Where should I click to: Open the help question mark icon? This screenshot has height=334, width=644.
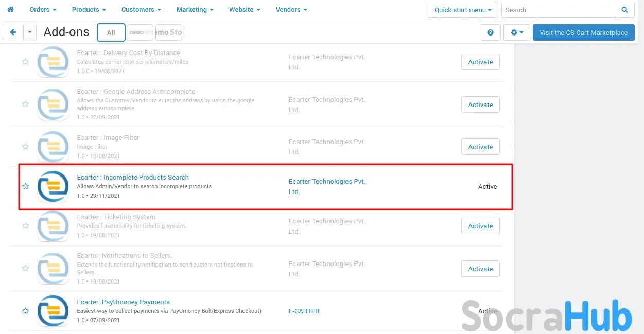pos(490,32)
